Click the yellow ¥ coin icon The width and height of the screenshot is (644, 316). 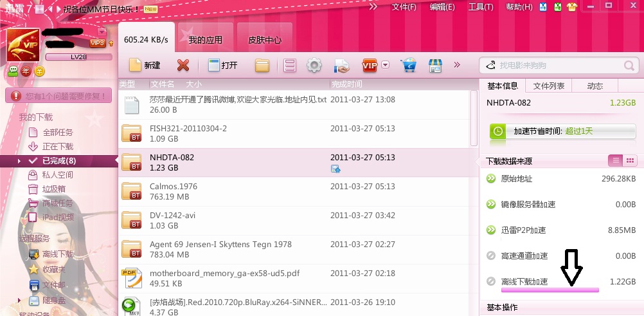[x=39, y=71]
